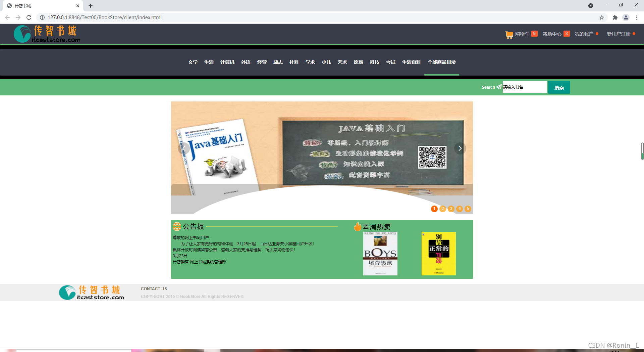
Task: Open 新用户注册 new user registration
Action: (x=619, y=34)
